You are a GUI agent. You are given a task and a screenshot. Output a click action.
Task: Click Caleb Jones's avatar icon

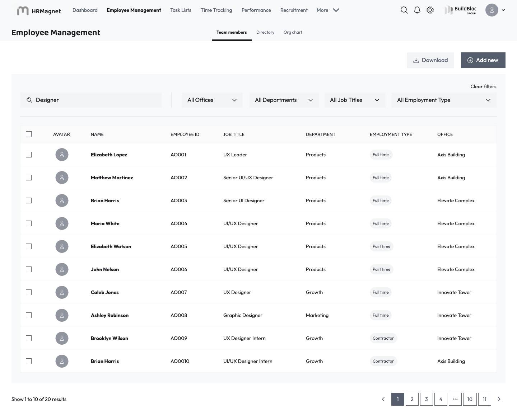coord(62,292)
